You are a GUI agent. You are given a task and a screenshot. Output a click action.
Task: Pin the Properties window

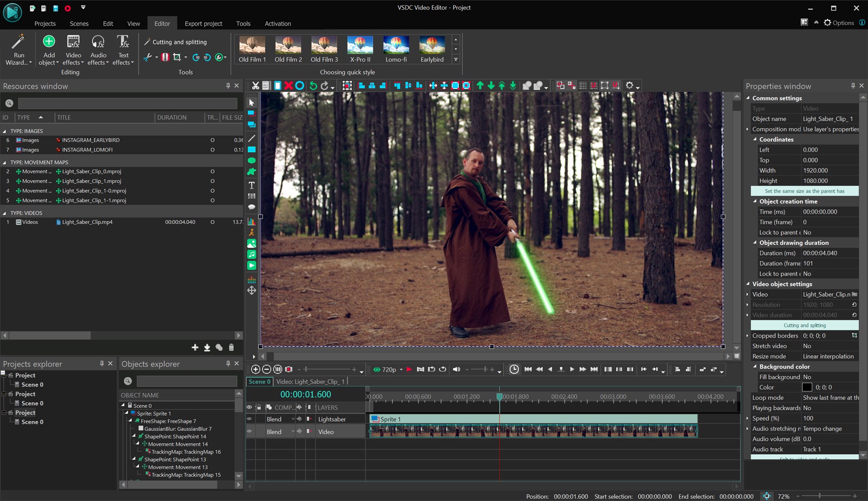click(853, 86)
